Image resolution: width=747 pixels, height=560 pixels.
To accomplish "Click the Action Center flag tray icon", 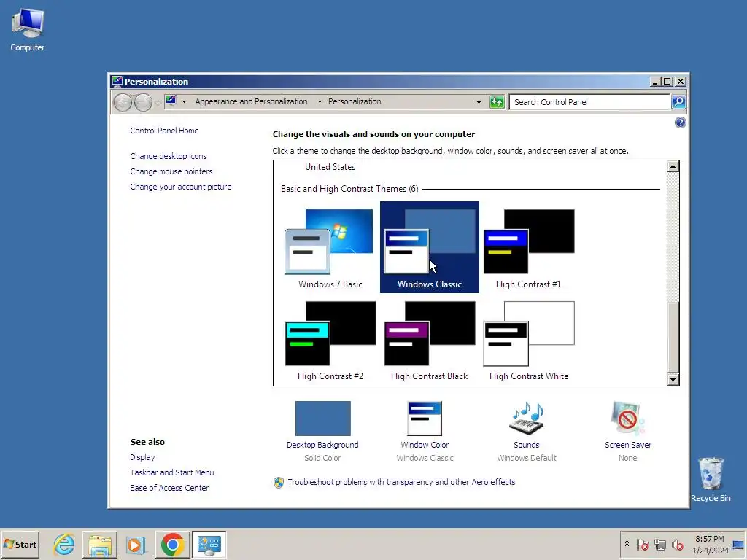I will point(643,544).
